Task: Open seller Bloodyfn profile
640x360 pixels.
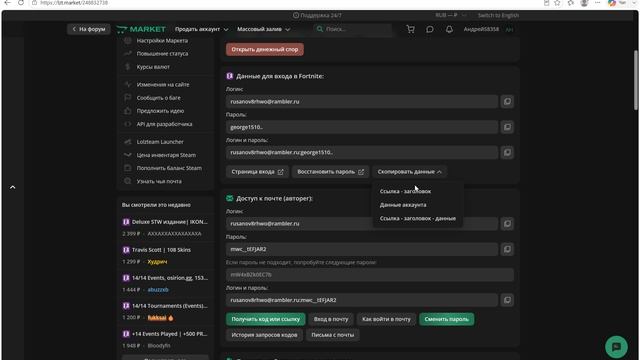Action: point(159,346)
